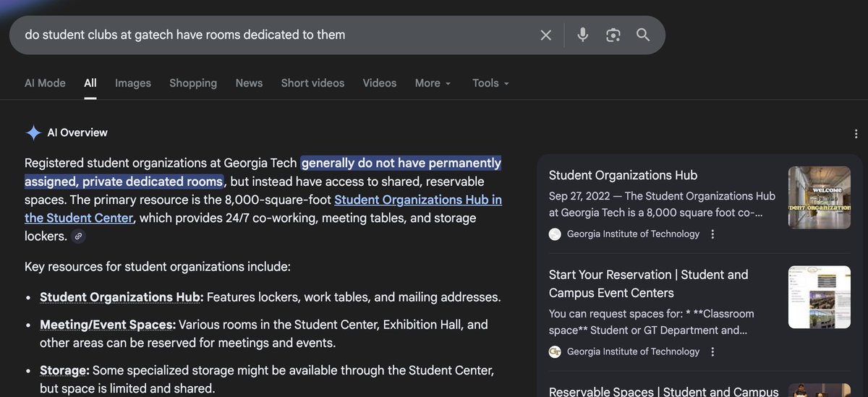Click 'Georgia Institute of Technology' under Start Your Reservation
The width and height of the screenshot is (868, 397).
[633, 352]
